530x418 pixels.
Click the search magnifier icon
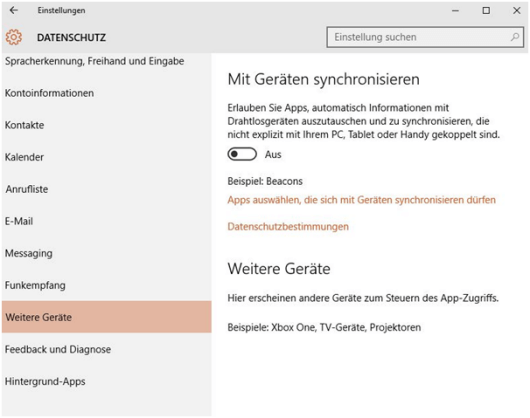(515, 37)
